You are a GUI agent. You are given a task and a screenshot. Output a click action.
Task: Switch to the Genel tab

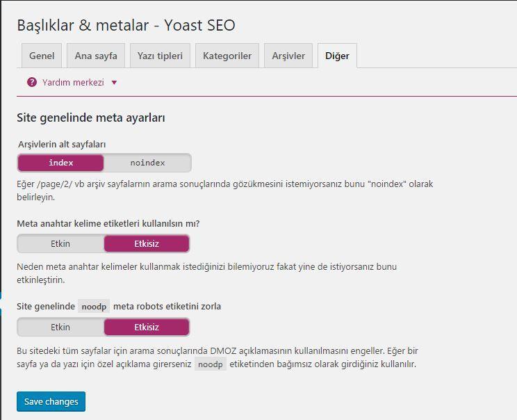click(42, 56)
